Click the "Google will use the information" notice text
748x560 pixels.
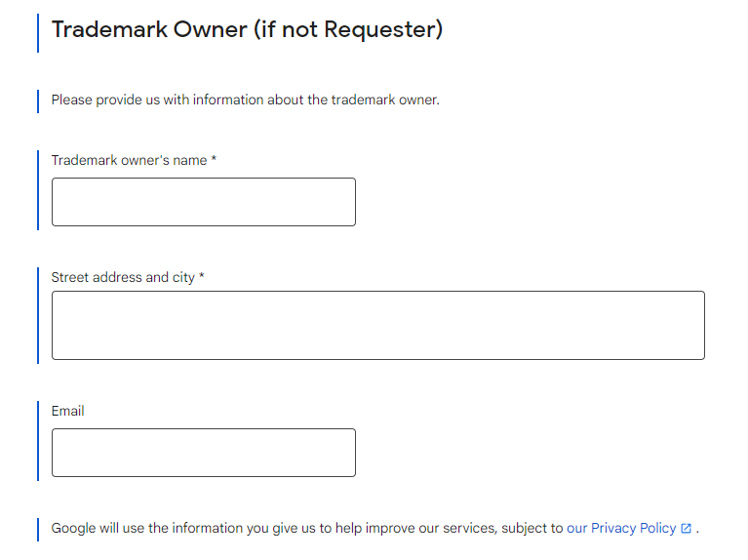click(307, 528)
